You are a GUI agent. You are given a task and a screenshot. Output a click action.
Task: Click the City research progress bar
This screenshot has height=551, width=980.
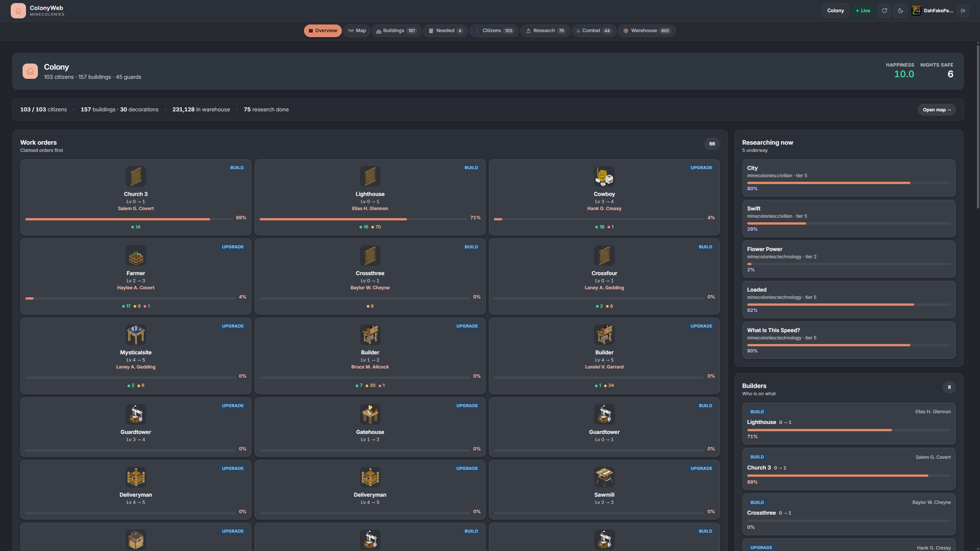pyautogui.click(x=849, y=183)
